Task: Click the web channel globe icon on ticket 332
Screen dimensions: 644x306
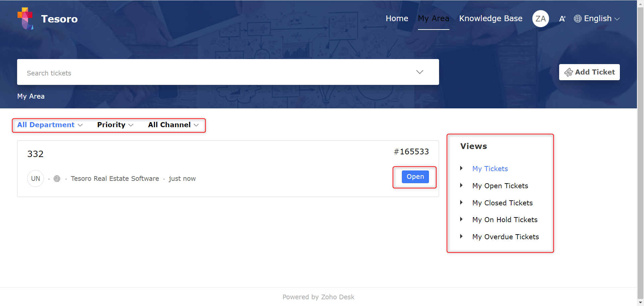Action: [57, 179]
